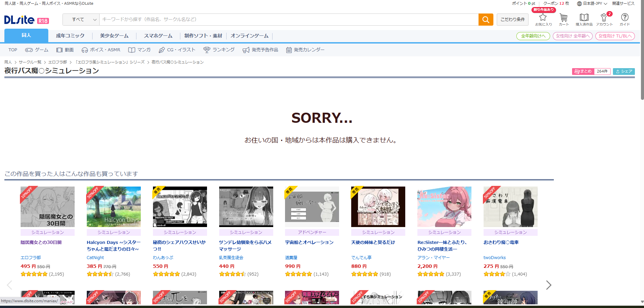
Task: Go to ranking trophy link
Action: (219, 50)
